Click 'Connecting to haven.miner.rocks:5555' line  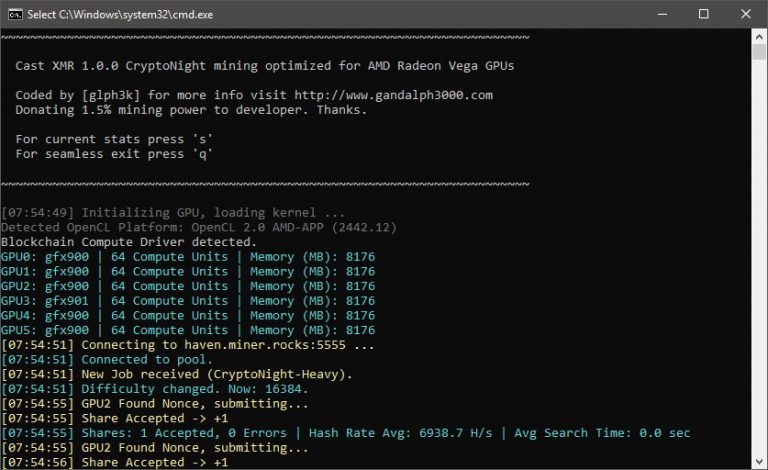188,345
